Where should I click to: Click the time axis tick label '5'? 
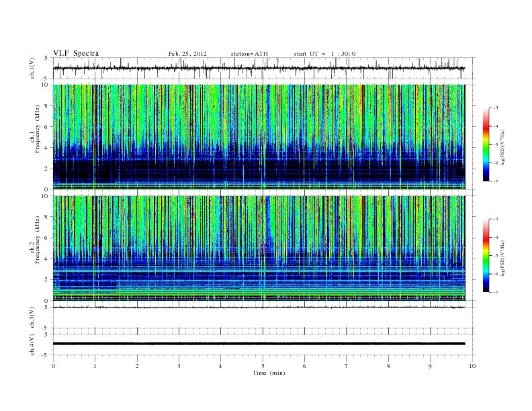[x=263, y=366]
